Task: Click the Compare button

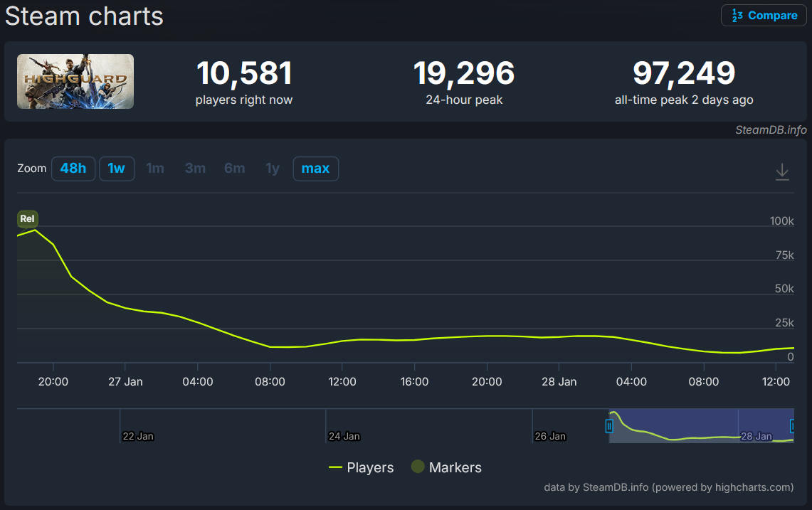Action: (x=764, y=16)
